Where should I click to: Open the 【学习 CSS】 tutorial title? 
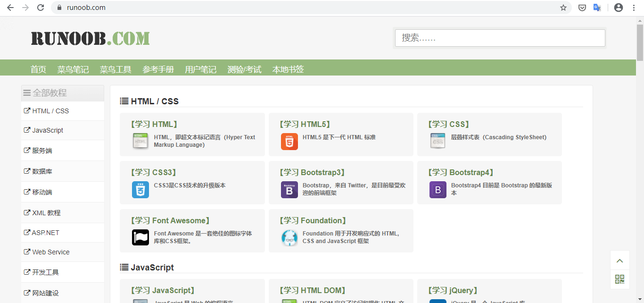coord(449,124)
